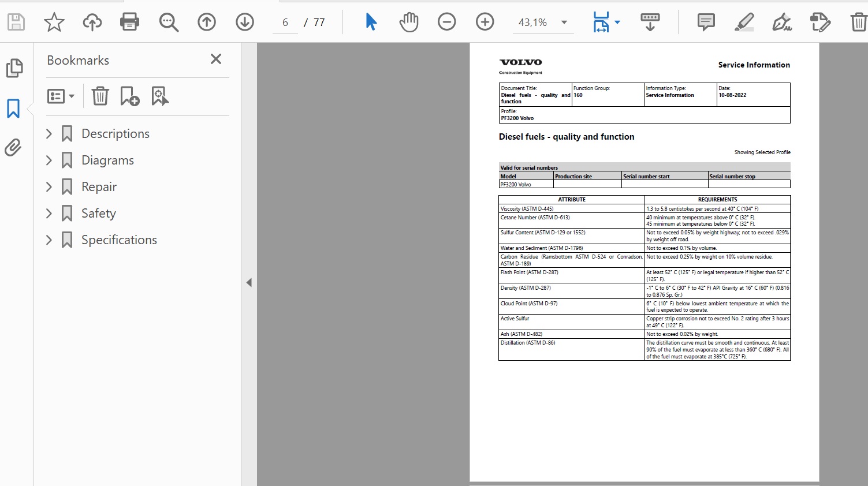Open the Find text magnifier tool
868x486 pixels.
click(x=169, y=23)
